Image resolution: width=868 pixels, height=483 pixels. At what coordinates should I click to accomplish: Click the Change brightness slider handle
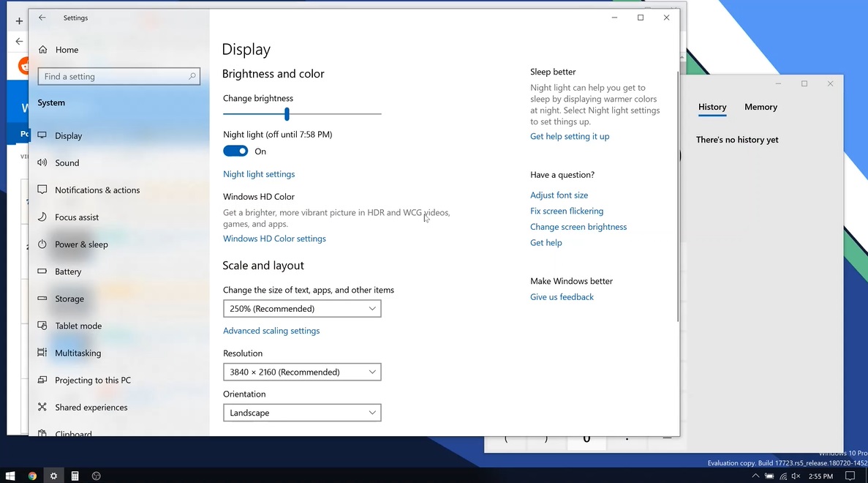coord(287,114)
